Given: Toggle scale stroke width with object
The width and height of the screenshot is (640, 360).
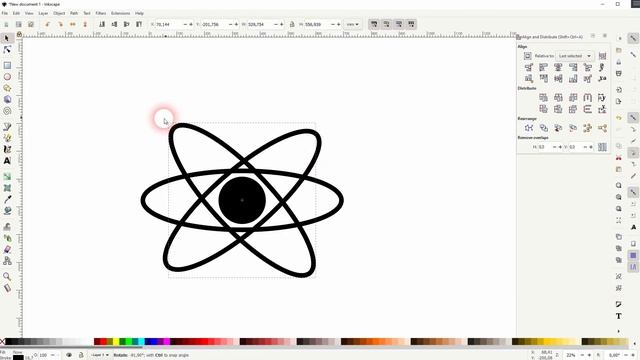Looking at the screenshot, I should tap(374, 24).
